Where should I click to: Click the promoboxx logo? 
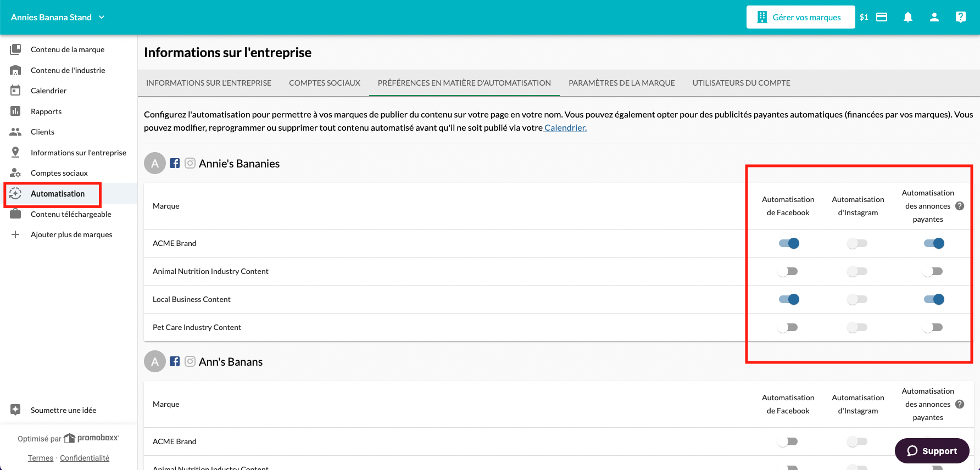coord(92,438)
